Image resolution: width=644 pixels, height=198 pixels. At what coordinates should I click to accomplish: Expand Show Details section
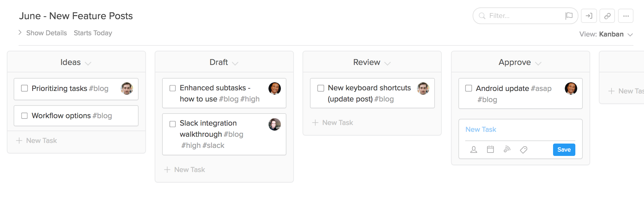coord(43,33)
